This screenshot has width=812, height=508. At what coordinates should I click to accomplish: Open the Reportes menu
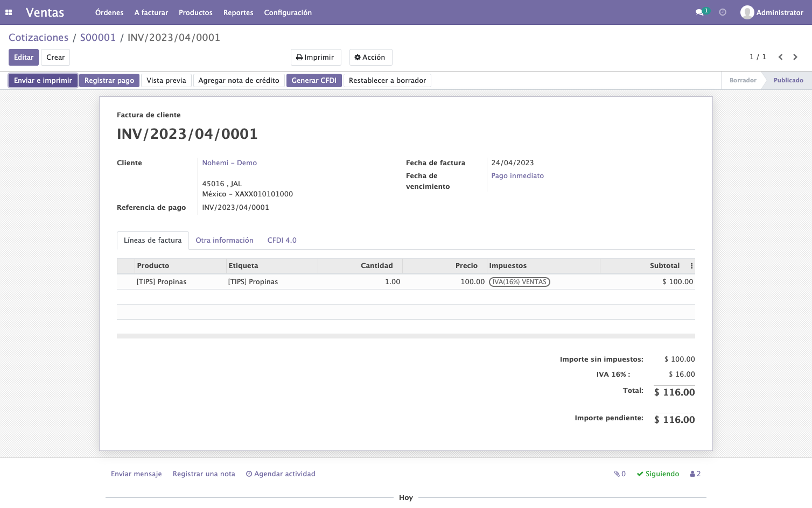[238, 12]
